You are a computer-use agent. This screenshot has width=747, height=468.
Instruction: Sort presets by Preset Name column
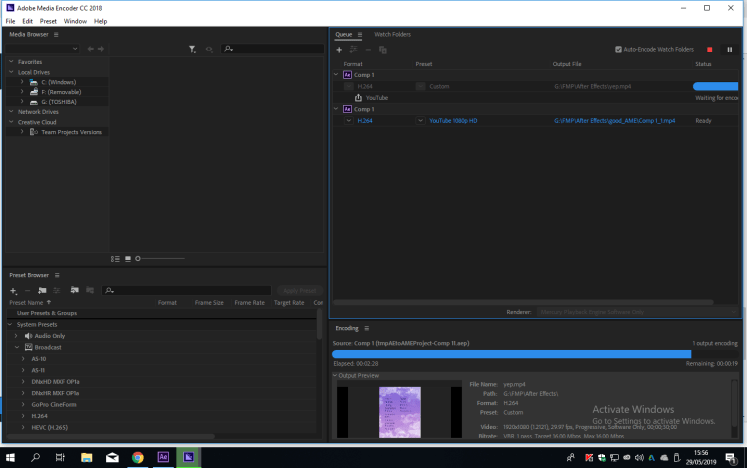[30, 303]
